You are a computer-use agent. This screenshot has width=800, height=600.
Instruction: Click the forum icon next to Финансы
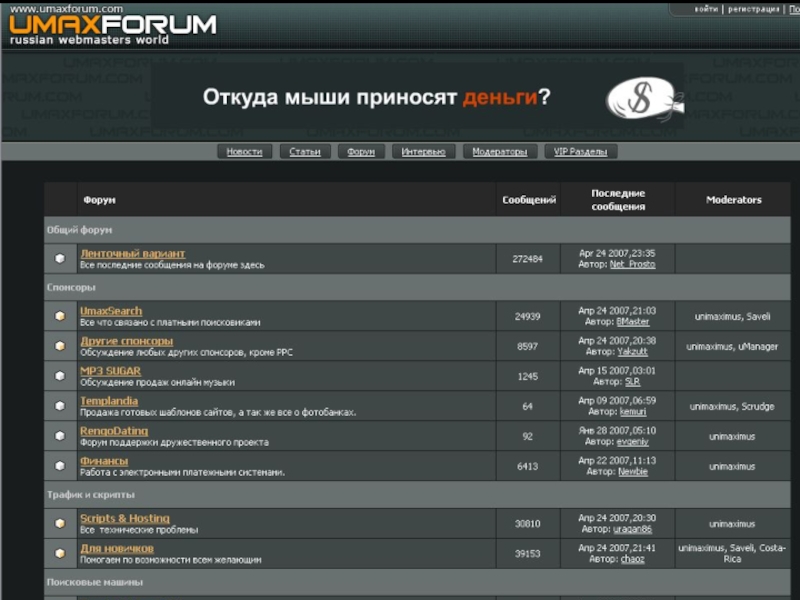60,466
